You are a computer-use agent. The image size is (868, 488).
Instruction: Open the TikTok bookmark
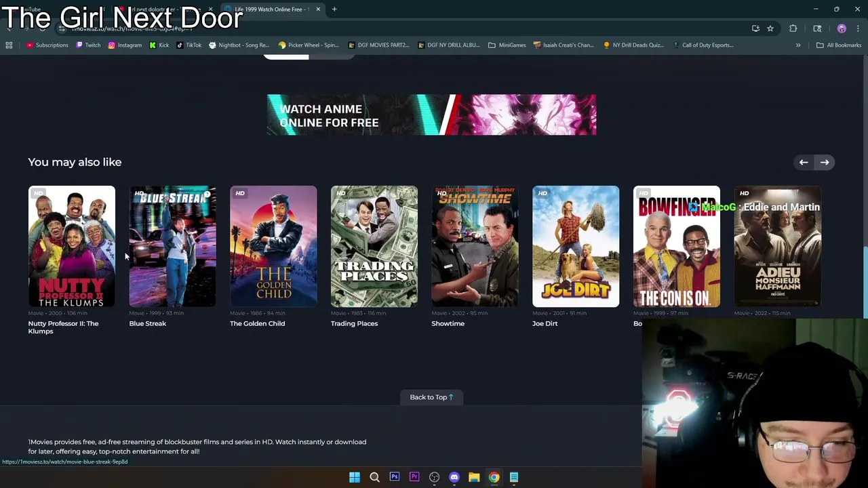(x=189, y=45)
